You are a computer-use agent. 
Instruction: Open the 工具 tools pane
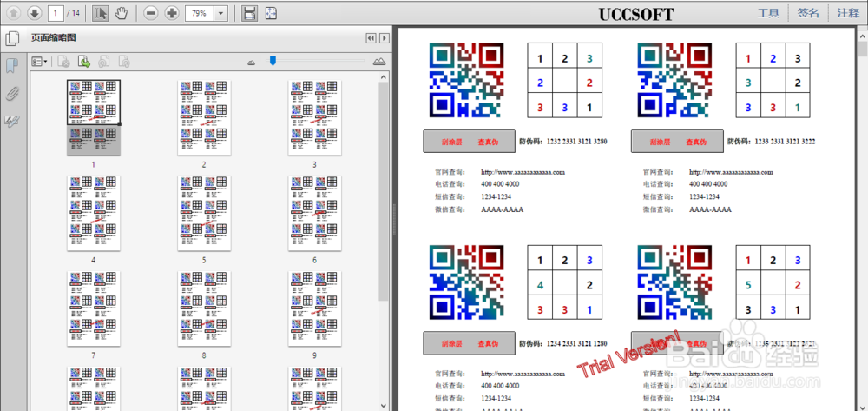[768, 13]
